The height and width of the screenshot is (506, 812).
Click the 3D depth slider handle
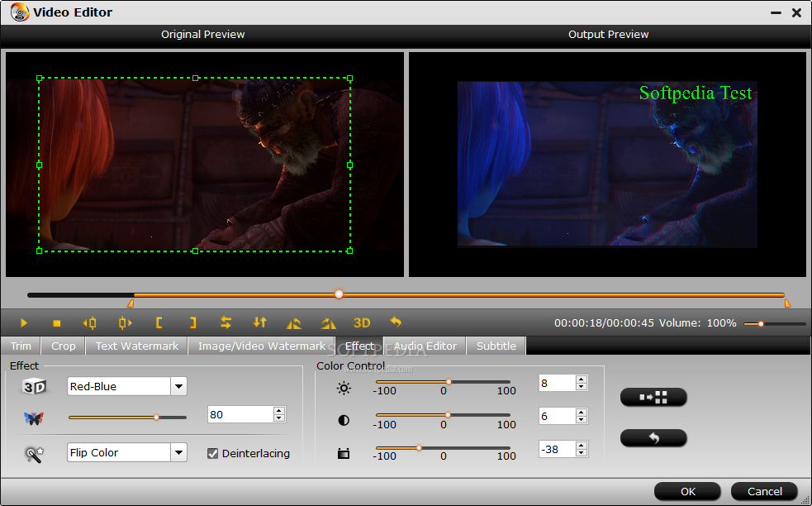pyautogui.click(x=156, y=417)
